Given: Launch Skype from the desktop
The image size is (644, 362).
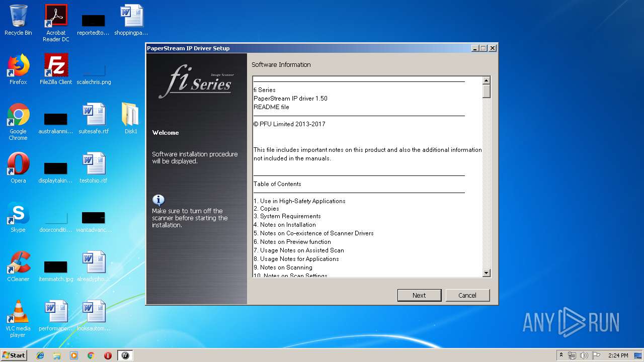Looking at the screenshot, I should [18, 217].
